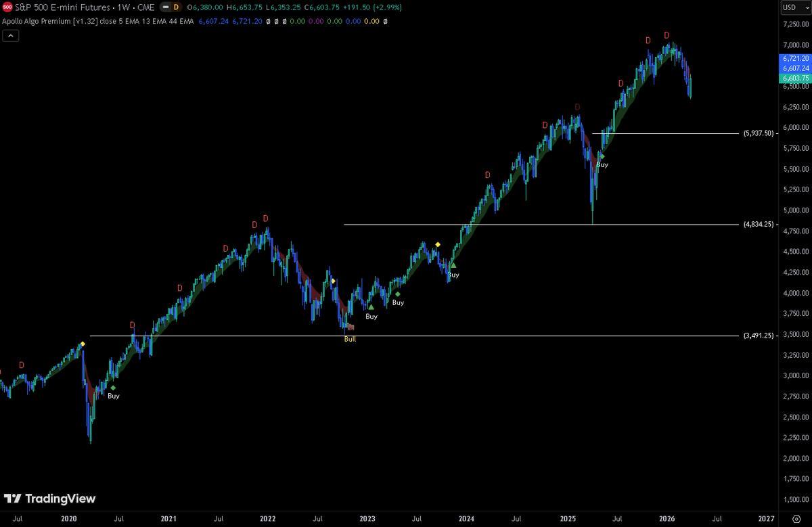Click the close value C6,603.75
The image size is (812, 527).
click(x=322, y=7)
